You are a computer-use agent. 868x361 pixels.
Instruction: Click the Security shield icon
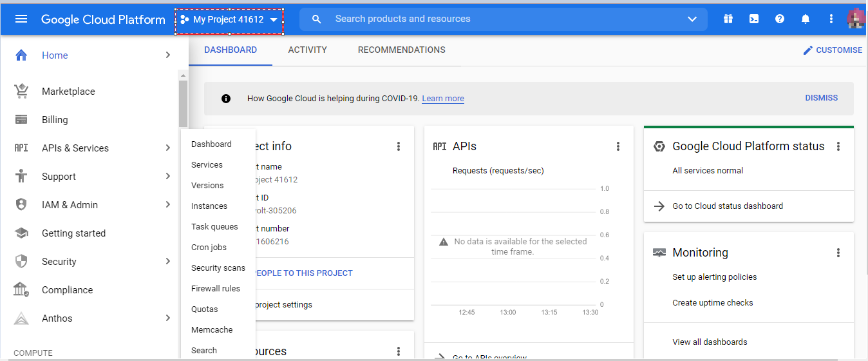pos(21,261)
